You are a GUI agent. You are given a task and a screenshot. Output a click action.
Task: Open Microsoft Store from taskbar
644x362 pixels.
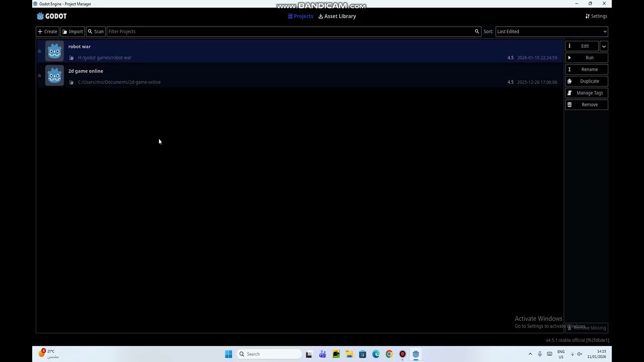point(362,354)
